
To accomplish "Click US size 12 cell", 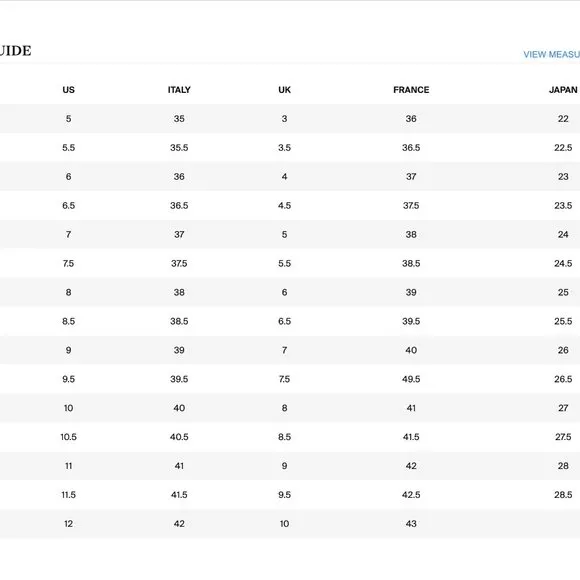I will 68,524.
